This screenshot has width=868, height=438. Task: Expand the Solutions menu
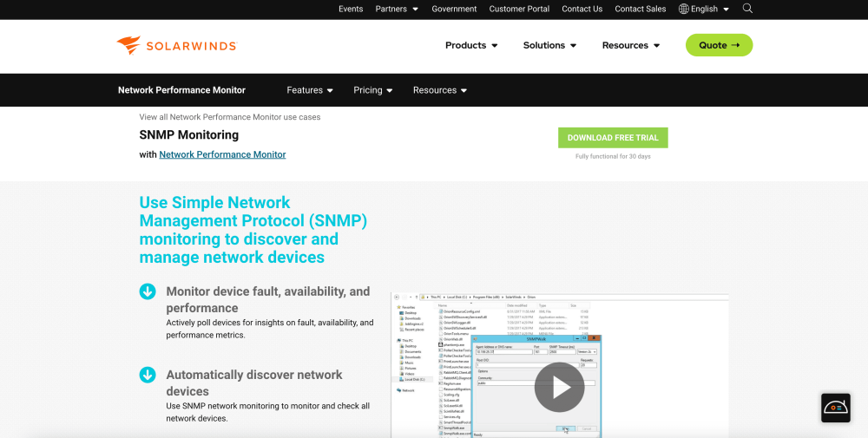(x=549, y=45)
